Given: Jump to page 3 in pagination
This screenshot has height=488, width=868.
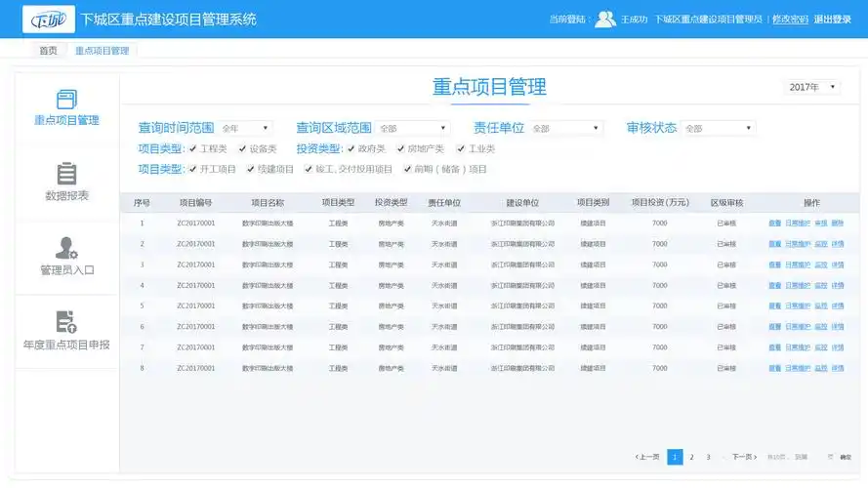Looking at the screenshot, I should tap(708, 457).
